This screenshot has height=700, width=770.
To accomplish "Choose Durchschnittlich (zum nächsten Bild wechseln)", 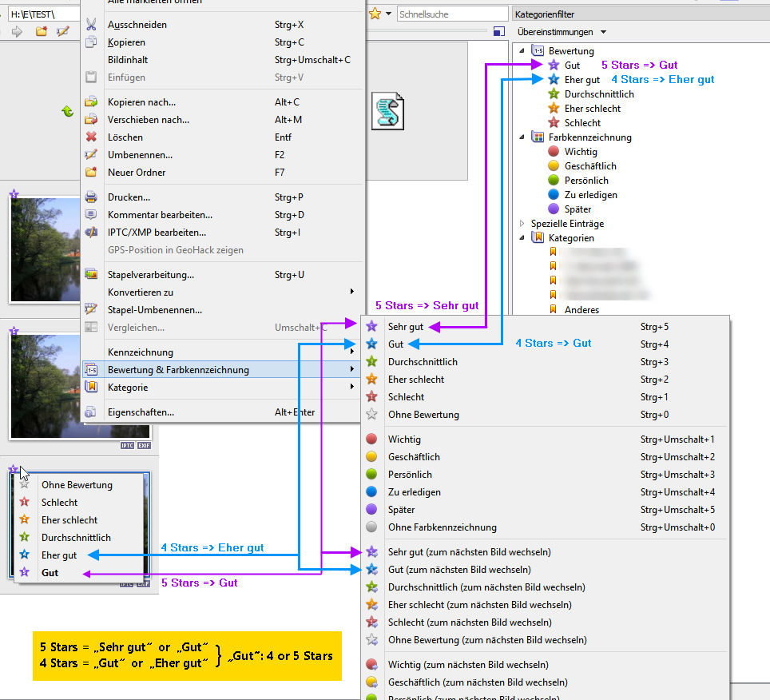I will pos(545,587).
